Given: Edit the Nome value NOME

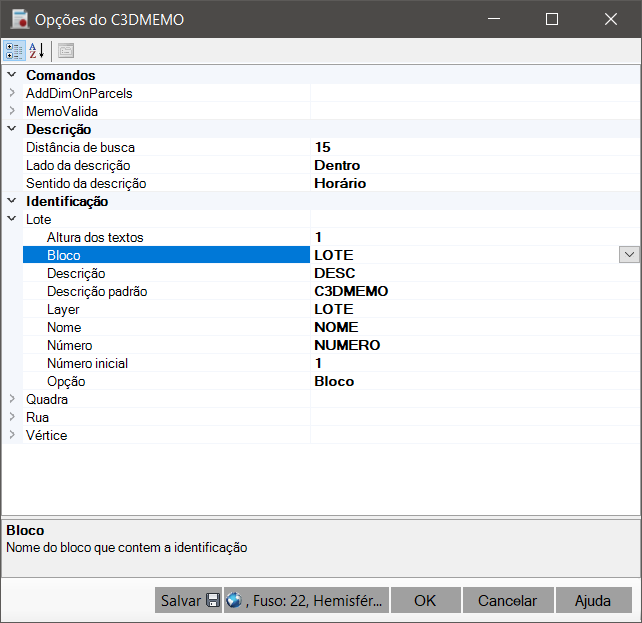Looking at the screenshot, I should pyautogui.click(x=475, y=327).
